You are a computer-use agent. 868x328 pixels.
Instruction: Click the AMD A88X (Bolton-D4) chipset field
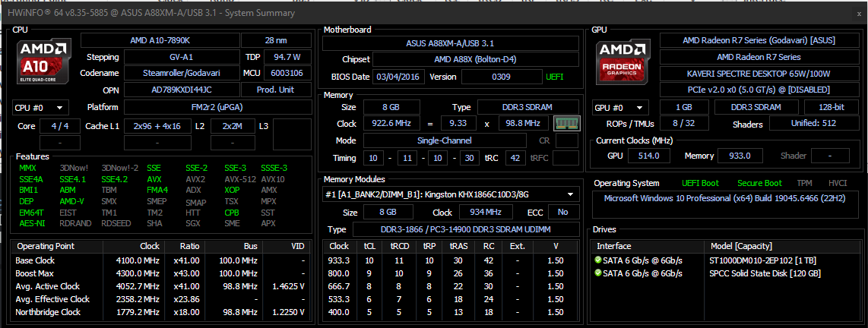click(x=476, y=60)
